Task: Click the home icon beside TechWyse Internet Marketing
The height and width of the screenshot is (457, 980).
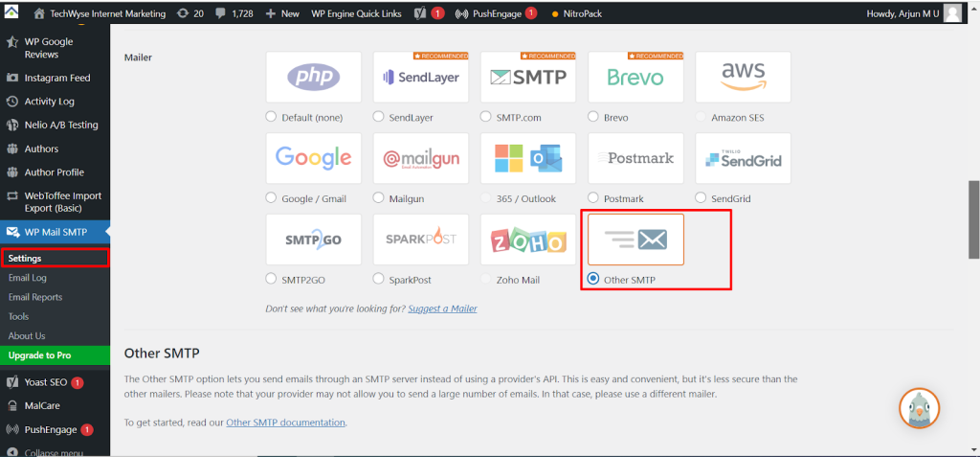Action: 39,13
